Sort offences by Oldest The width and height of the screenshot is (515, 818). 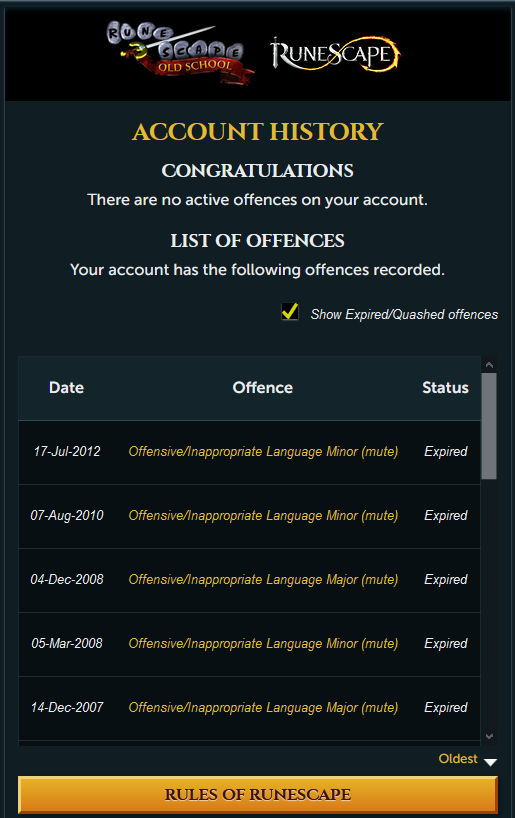pos(458,759)
